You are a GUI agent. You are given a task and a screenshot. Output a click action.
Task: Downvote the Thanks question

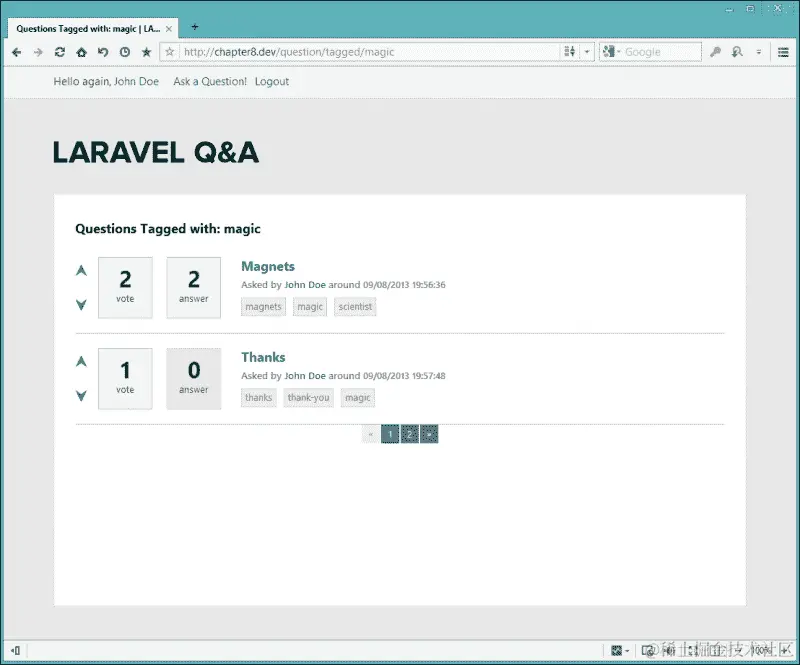[x=81, y=396]
